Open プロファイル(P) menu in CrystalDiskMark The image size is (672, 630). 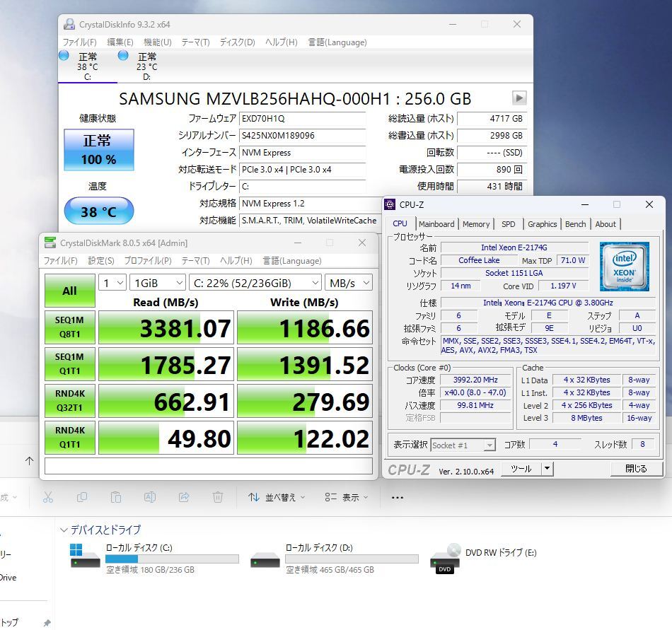pos(148,261)
